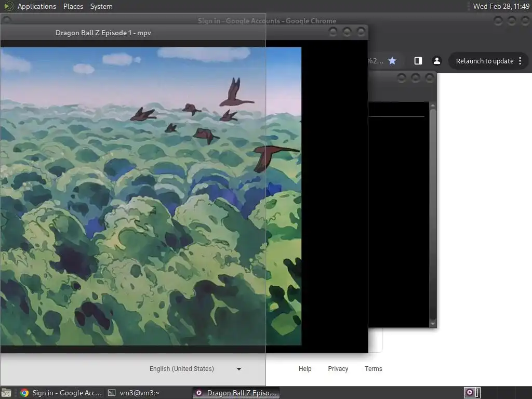Open Chrome's side panel icon

(418, 61)
